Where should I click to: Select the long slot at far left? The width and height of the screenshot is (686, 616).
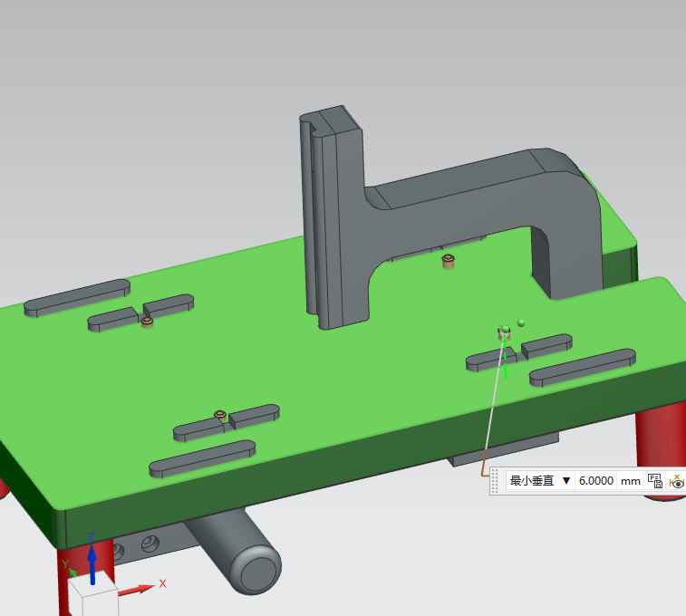pyautogui.click(x=77, y=297)
